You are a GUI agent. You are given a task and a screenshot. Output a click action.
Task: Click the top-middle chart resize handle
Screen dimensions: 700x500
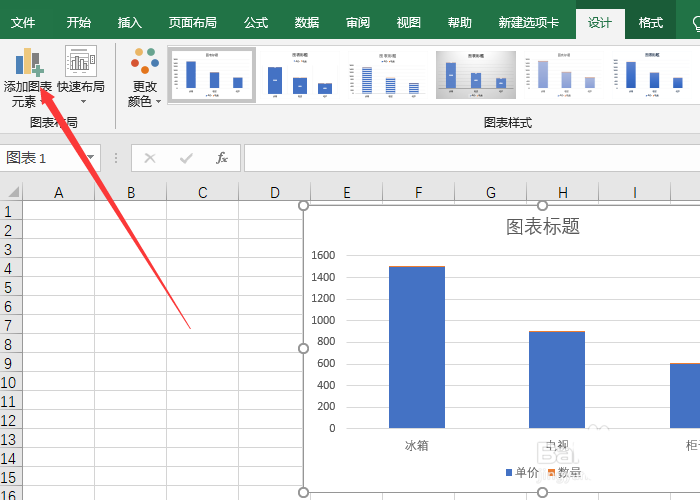click(x=542, y=206)
